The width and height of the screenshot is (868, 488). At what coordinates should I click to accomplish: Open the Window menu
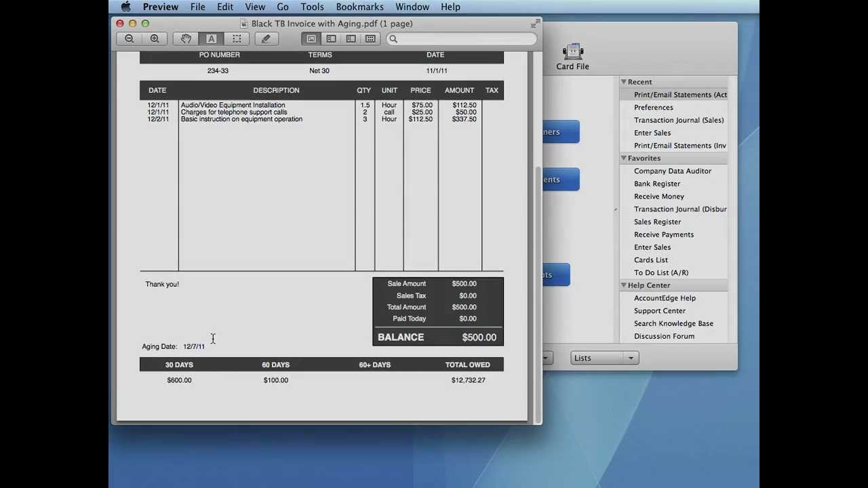tap(412, 7)
